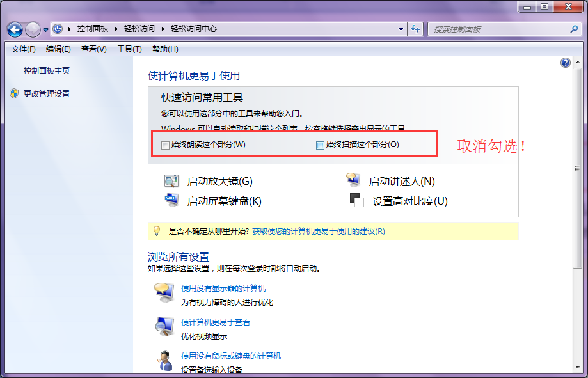Select 控制面板 in the address breadcrumb
Screen dimensions: 588x378
coord(93,29)
